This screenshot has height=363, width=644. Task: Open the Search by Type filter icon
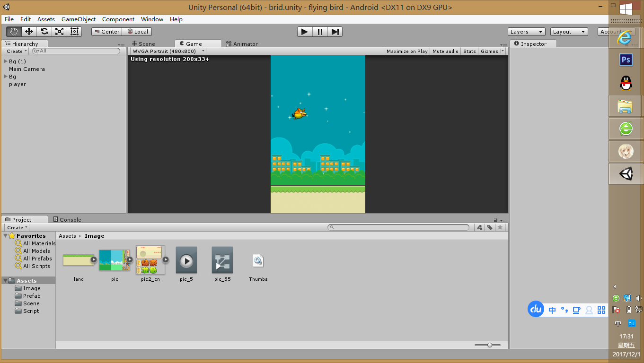click(480, 227)
